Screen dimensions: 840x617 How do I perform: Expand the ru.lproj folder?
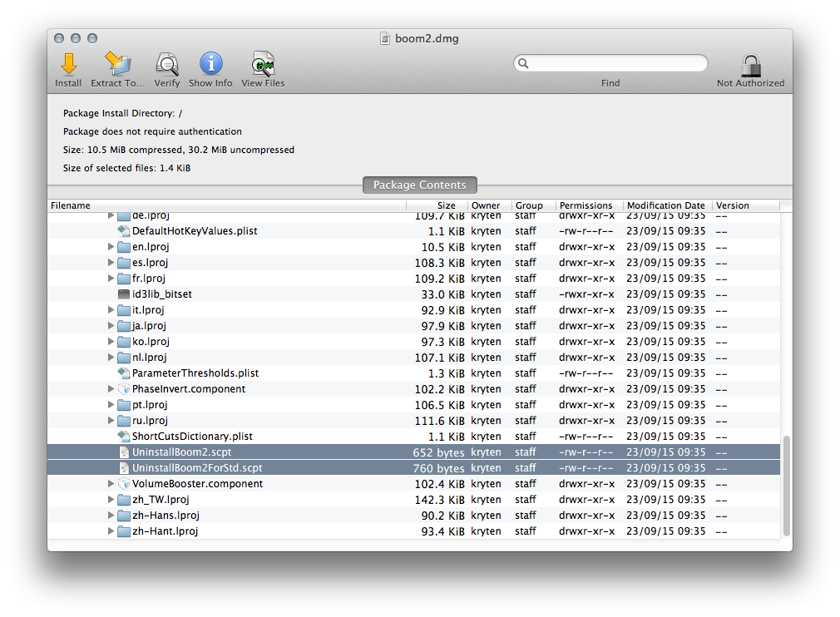point(111,421)
